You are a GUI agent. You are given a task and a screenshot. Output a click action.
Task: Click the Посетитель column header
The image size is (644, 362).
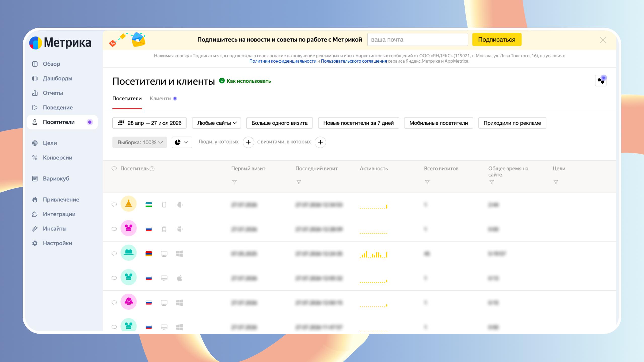[135, 169]
